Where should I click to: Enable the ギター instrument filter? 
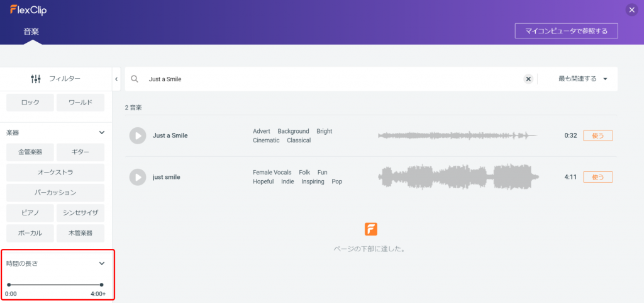80,152
